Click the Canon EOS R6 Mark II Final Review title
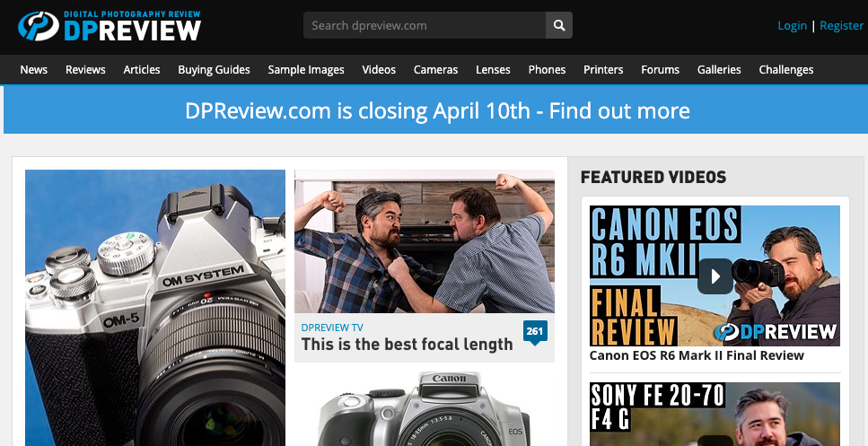 [x=697, y=355]
